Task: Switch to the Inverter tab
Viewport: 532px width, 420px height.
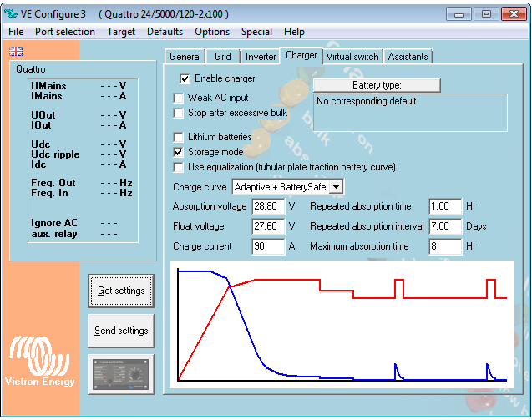Action: coord(261,57)
